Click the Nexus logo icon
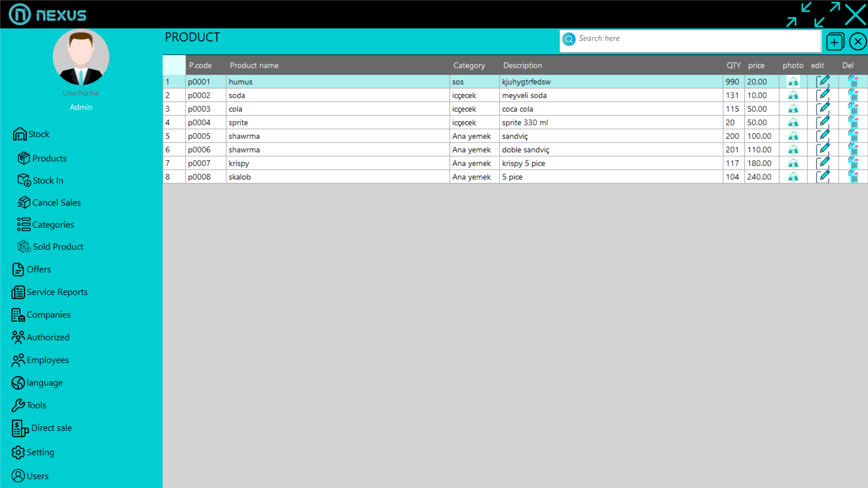 19,14
